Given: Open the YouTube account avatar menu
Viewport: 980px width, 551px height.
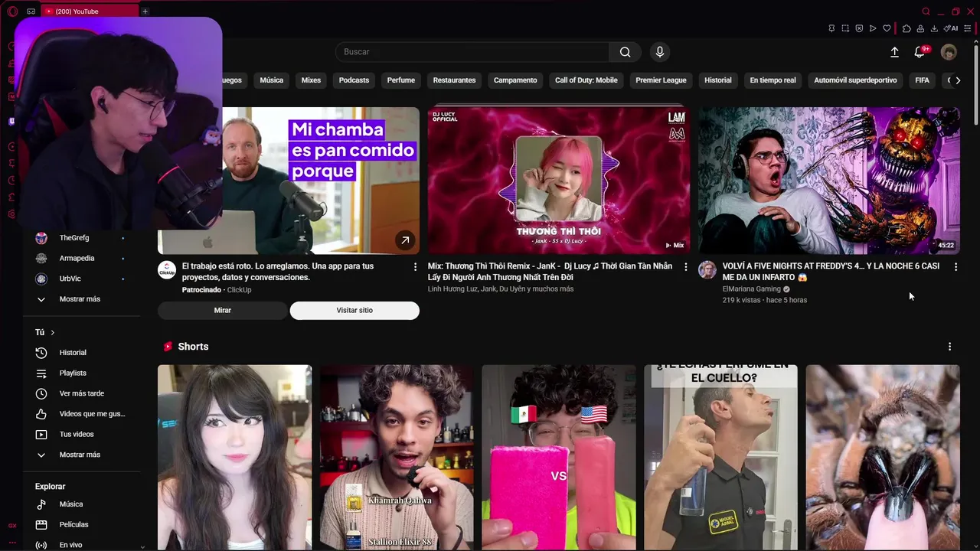Looking at the screenshot, I should [949, 52].
